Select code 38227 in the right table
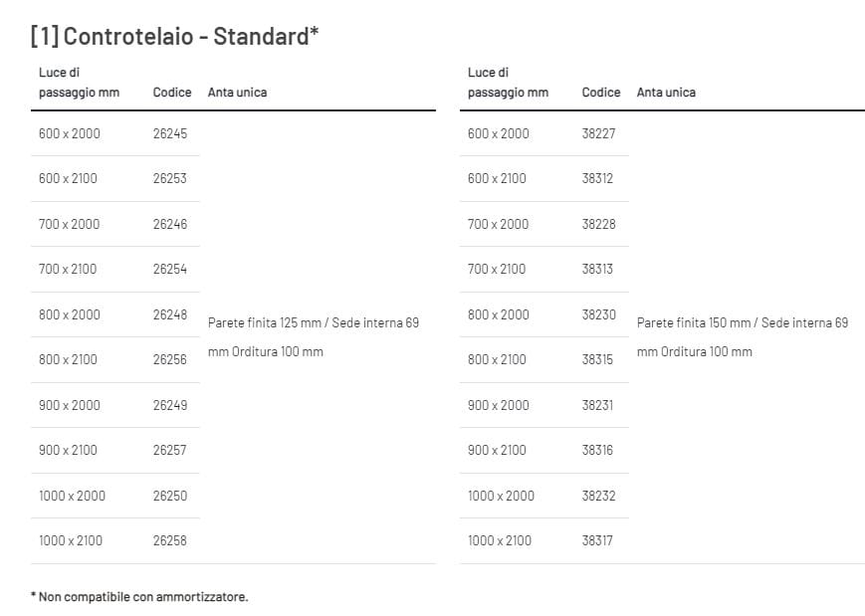This screenshot has width=865, height=616. tap(599, 133)
